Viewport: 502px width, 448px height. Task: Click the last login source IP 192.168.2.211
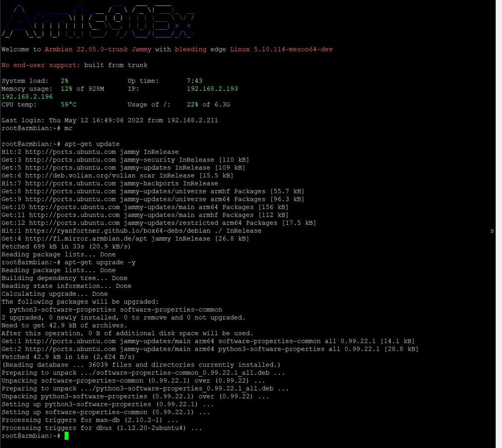pyautogui.click(x=192, y=120)
